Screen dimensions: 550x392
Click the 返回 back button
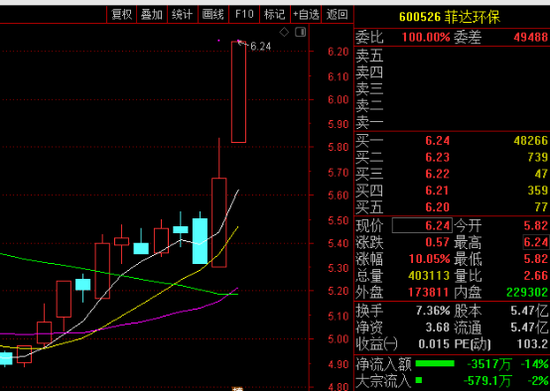337,14
